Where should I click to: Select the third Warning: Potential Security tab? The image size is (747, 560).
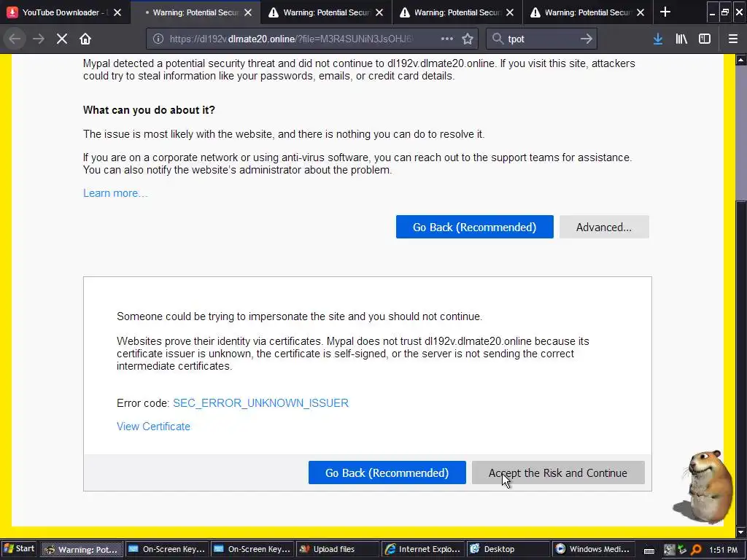(x=457, y=12)
